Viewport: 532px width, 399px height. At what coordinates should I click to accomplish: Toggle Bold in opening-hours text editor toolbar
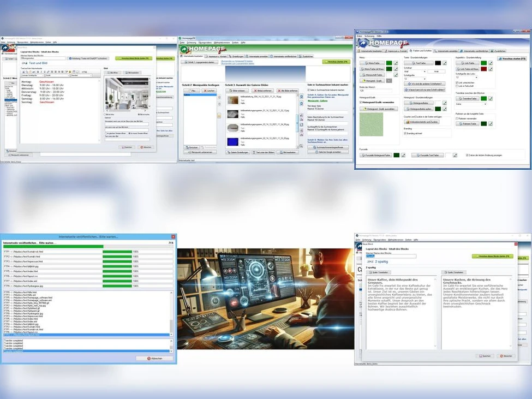[x=38, y=72]
